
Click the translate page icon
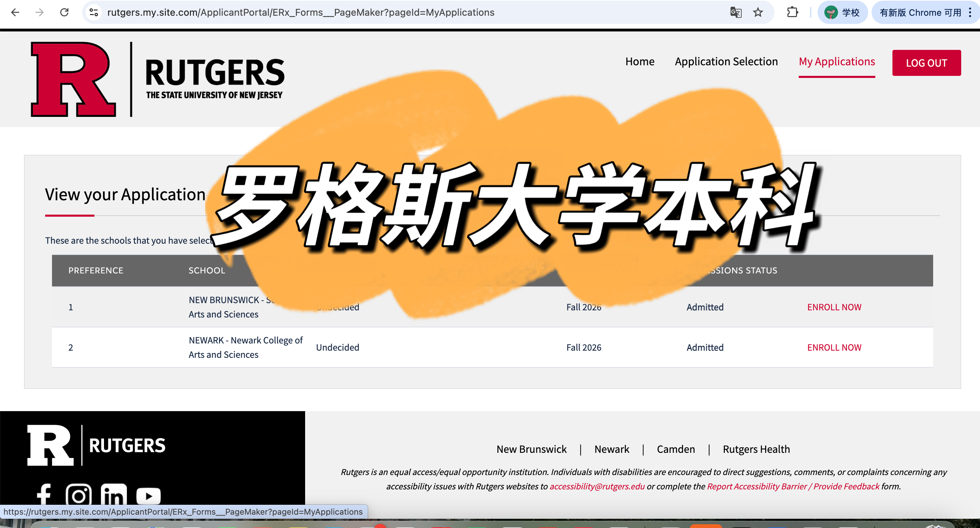(x=736, y=13)
